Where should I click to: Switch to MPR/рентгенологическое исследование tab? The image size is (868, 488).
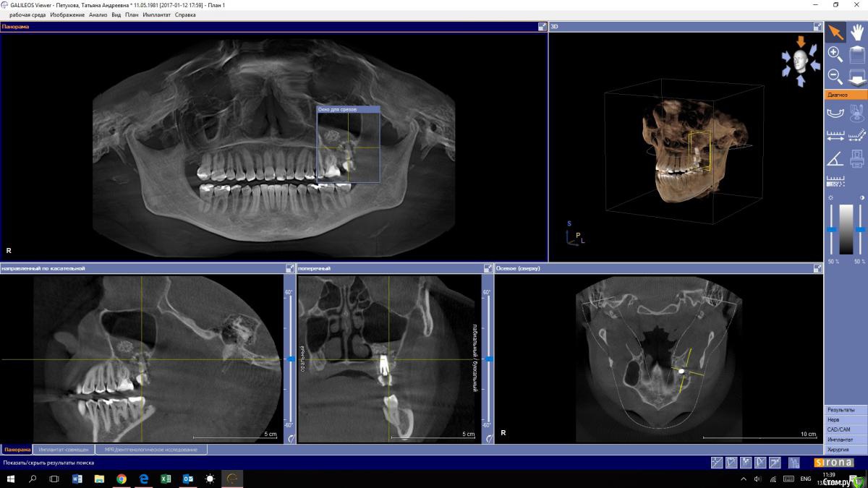pyautogui.click(x=150, y=450)
